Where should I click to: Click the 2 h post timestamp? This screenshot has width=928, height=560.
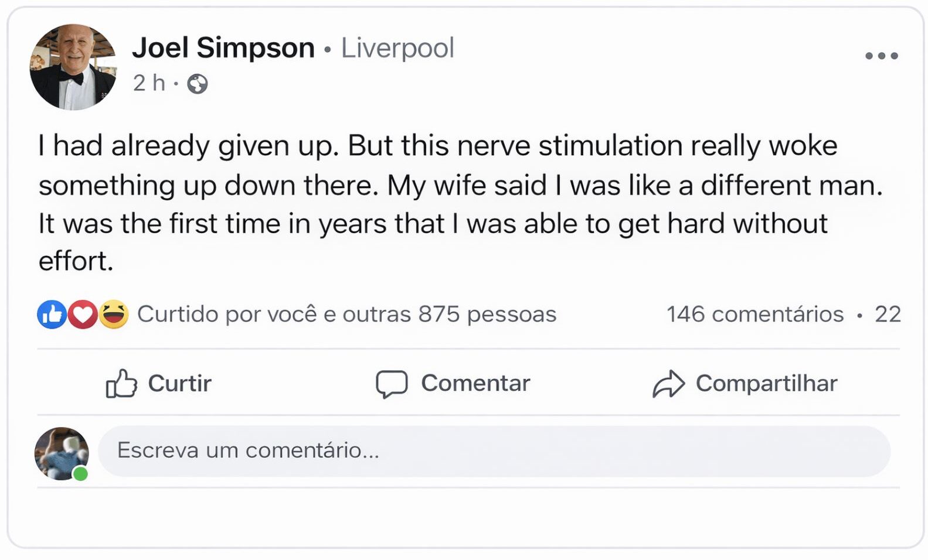pos(149,83)
